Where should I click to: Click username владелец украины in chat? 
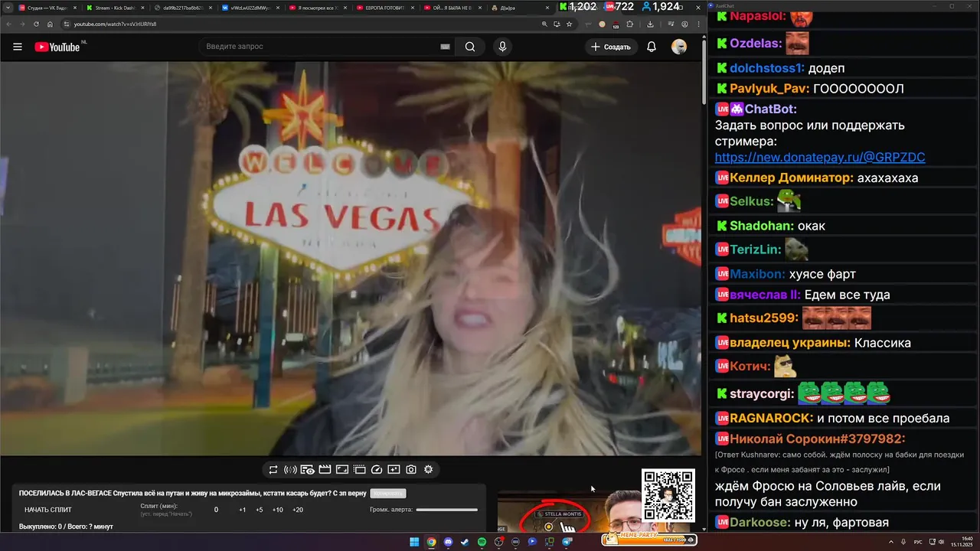click(x=789, y=343)
